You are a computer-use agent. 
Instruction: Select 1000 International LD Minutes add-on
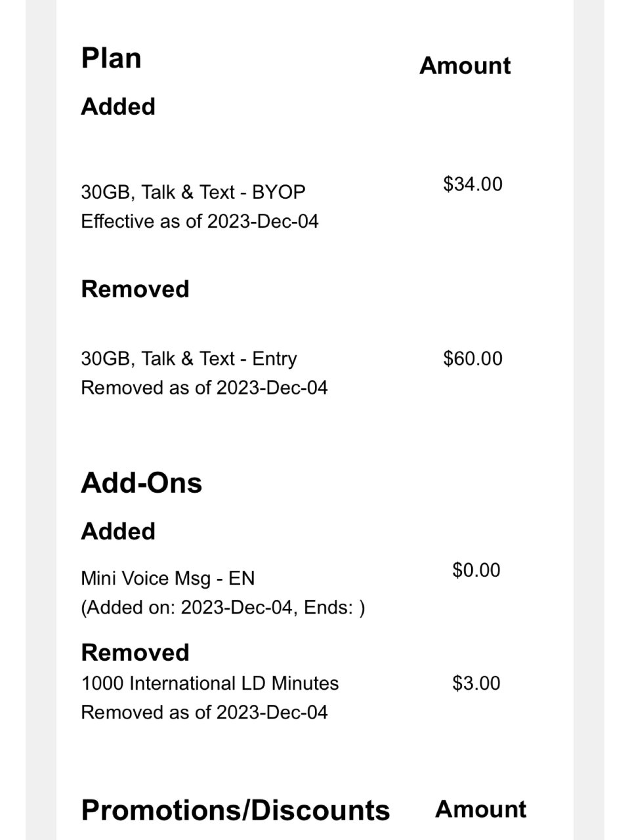(x=210, y=683)
